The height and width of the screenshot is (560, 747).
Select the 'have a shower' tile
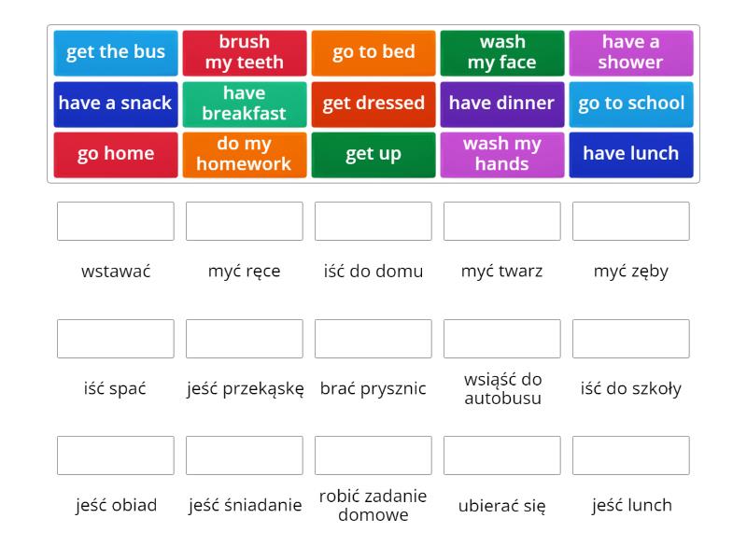point(631,52)
